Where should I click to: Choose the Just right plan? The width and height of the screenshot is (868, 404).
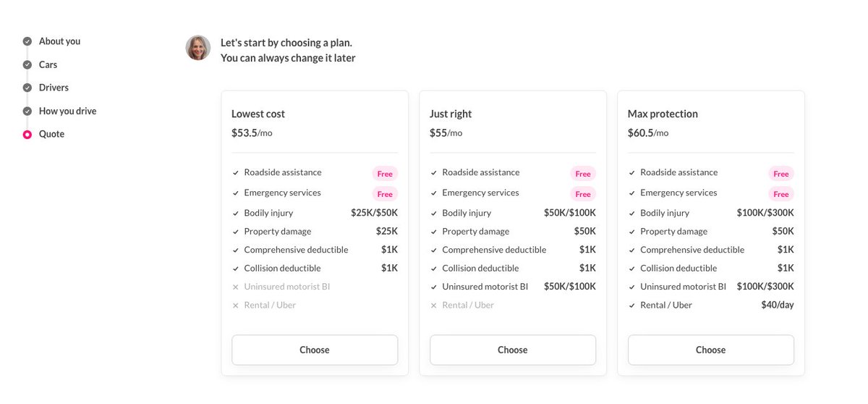point(513,350)
